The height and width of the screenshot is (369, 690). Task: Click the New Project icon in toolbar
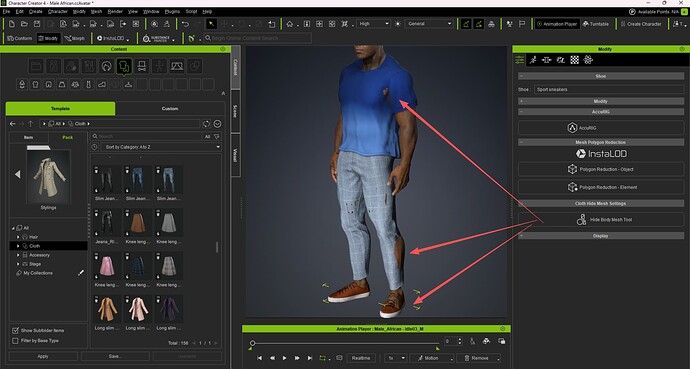(x=11, y=24)
